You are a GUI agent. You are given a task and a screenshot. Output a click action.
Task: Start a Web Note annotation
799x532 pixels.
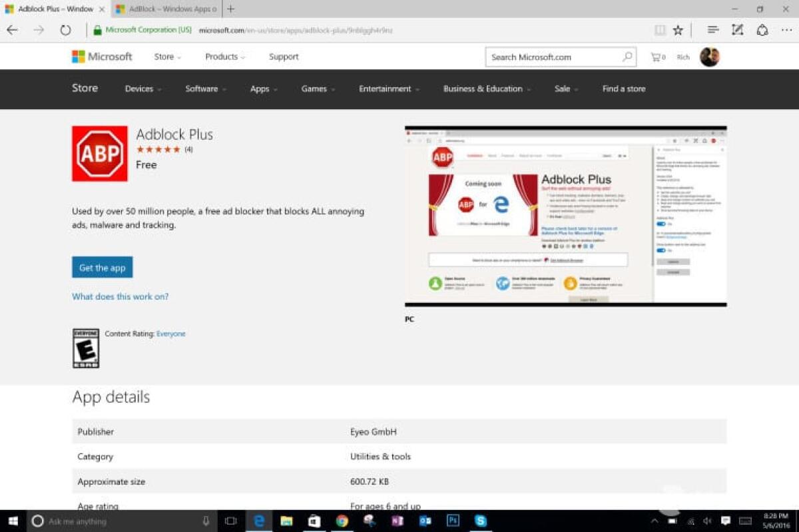coord(738,30)
